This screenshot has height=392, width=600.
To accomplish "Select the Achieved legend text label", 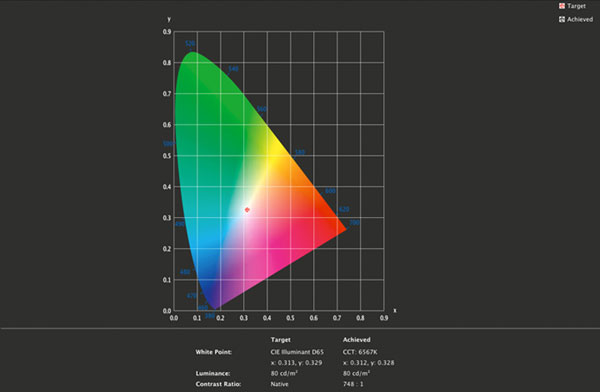I will pos(580,19).
